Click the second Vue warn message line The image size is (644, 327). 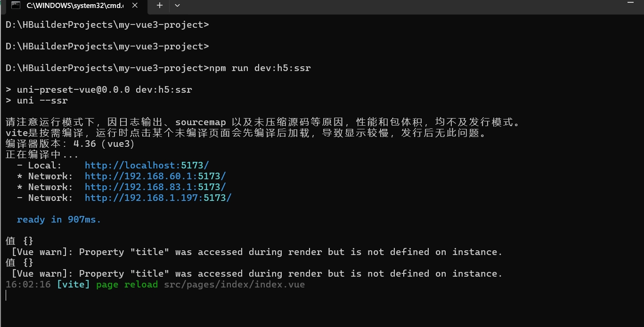click(257, 274)
